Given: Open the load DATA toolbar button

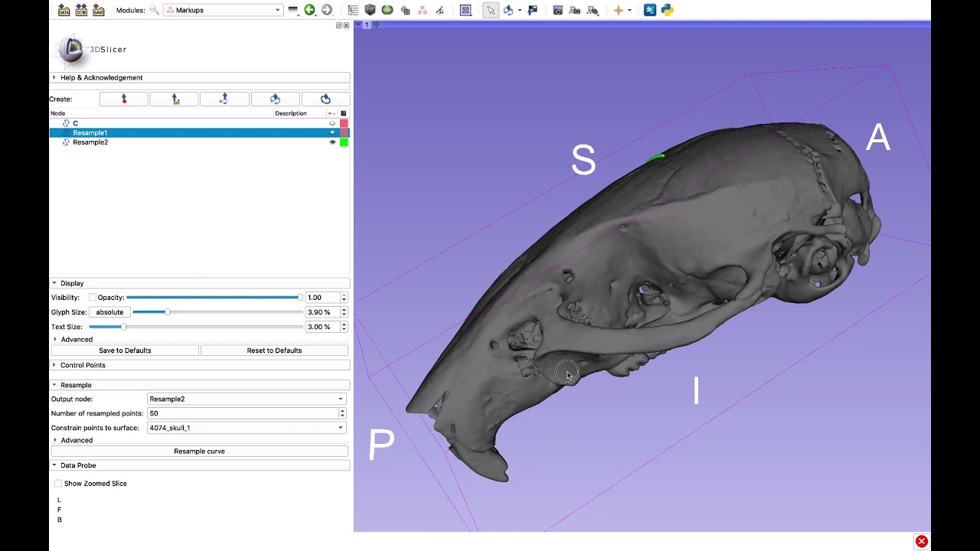Looking at the screenshot, I should [x=64, y=10].
